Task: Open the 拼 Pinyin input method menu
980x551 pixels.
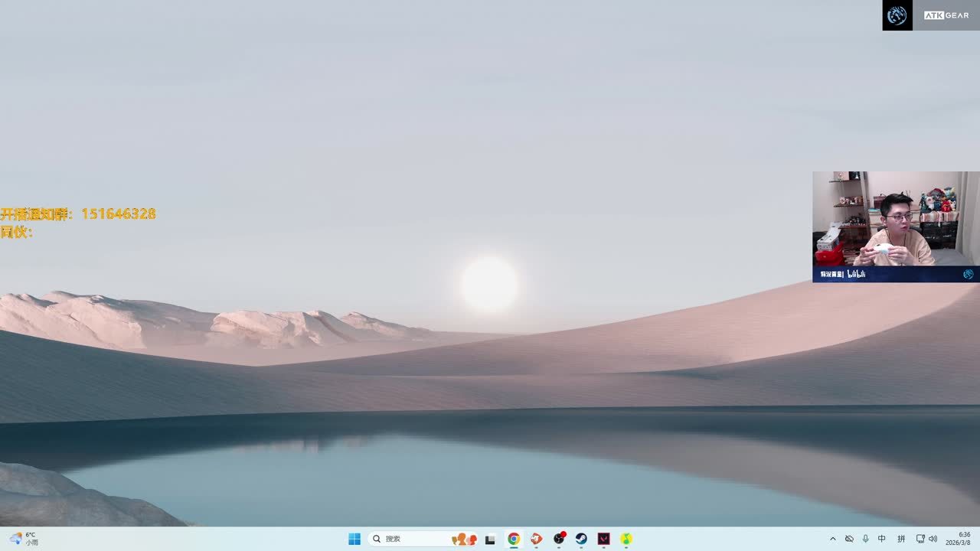Action: [x=901, y=539]
